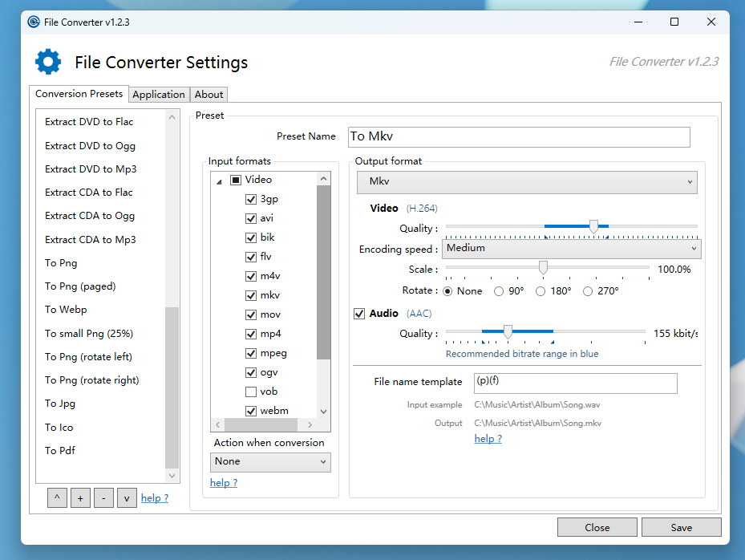This screenshot has height=560, width=745.
Task: Enable the vob input format
Action: (x=251, y=391)
